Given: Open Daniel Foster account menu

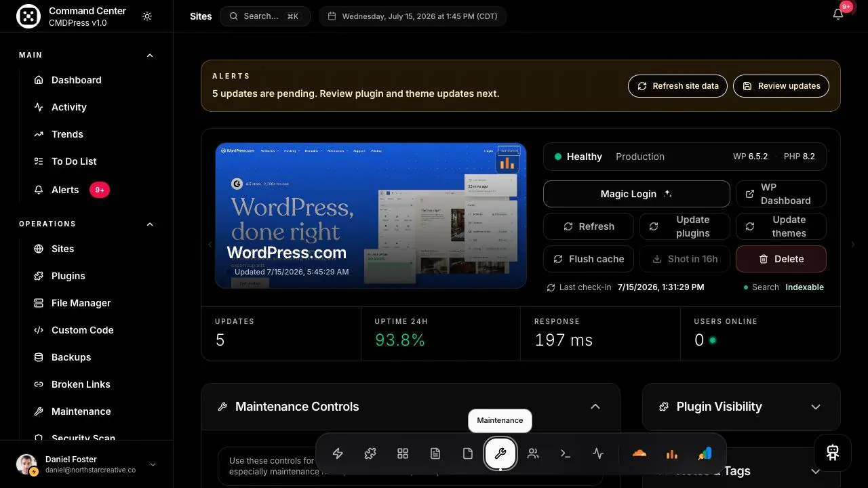Looking at the screenshot, I should (86, 464).
